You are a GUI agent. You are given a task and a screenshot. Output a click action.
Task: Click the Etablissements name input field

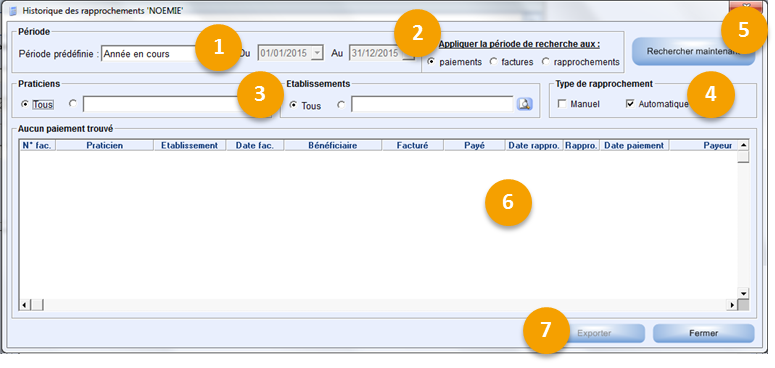pyautogui.click(x=432, y=104)
